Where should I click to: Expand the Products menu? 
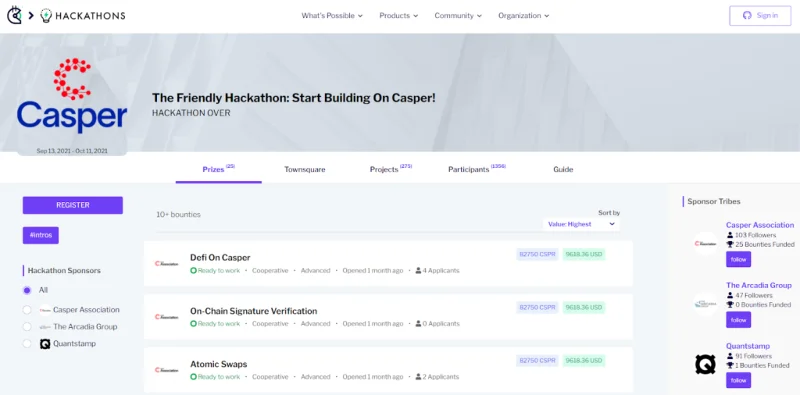[398, 16]
